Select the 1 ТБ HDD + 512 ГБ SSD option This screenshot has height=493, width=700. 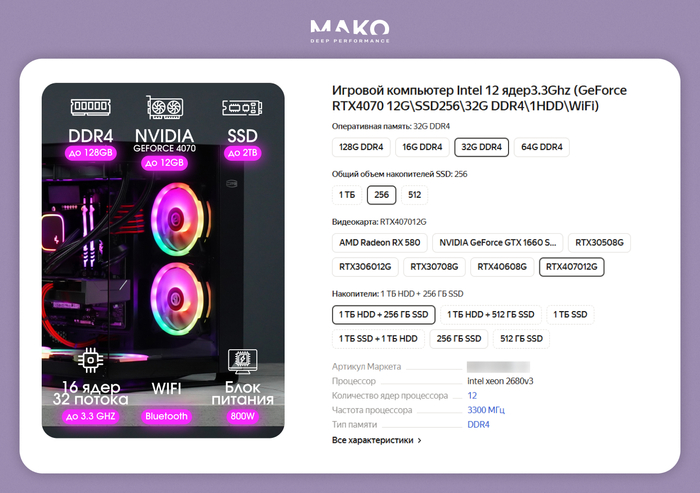click(x=491, y=314)
